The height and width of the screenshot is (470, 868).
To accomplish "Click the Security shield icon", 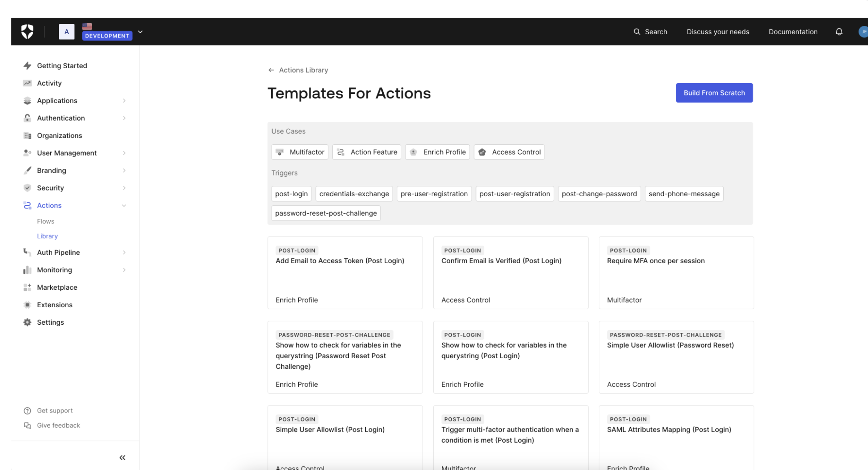I will (27, 187).
